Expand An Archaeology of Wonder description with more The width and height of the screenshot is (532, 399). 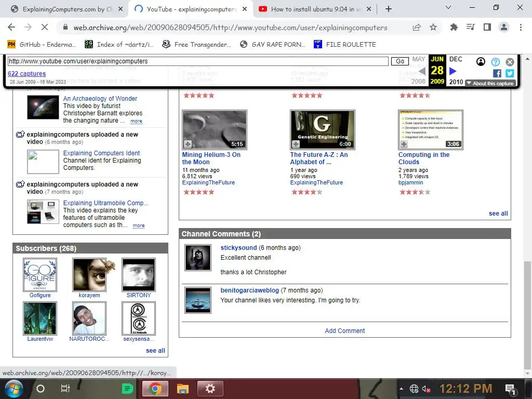tap(137, 121)
